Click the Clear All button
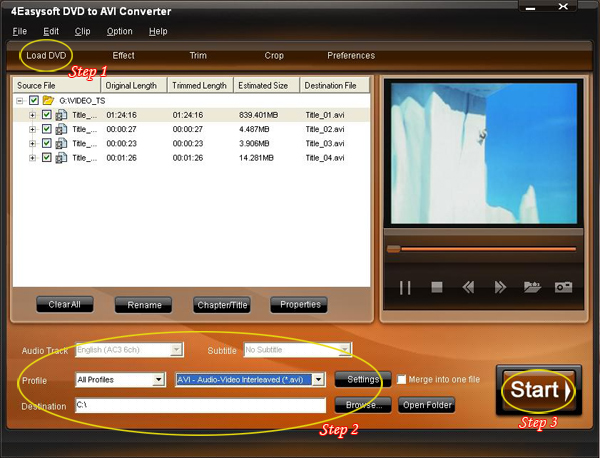The height and width of the screenshot is (458, 600). pyautogui.click(x=65, y=305)
